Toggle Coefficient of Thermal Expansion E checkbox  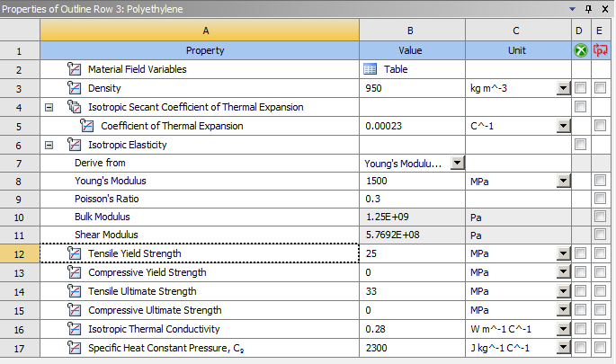point(600,125)
